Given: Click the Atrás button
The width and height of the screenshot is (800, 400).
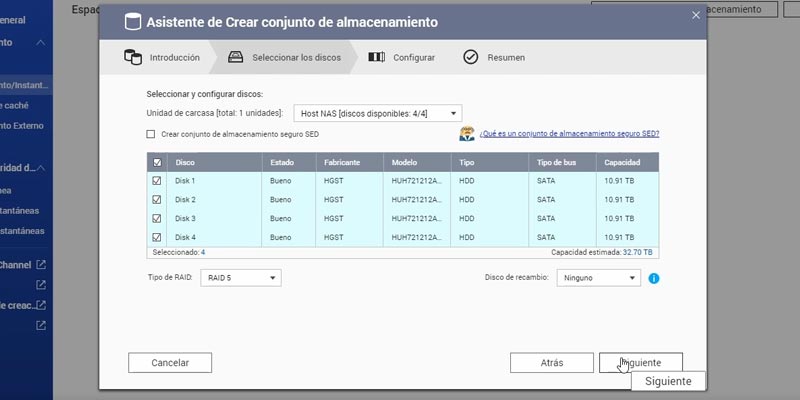Looking at the screenshot, I should pos(552,363).
